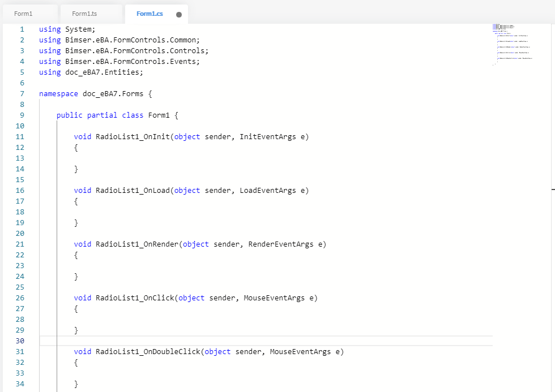The image size is (555, 392).
Task: Switch to the Form1 tab
Action: tap(23, 14)
